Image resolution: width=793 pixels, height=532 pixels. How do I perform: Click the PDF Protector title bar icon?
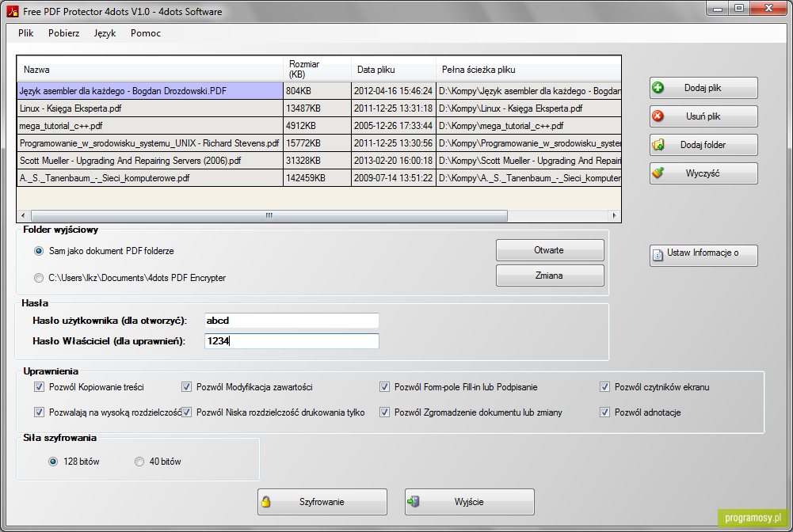tap(13, 11)
